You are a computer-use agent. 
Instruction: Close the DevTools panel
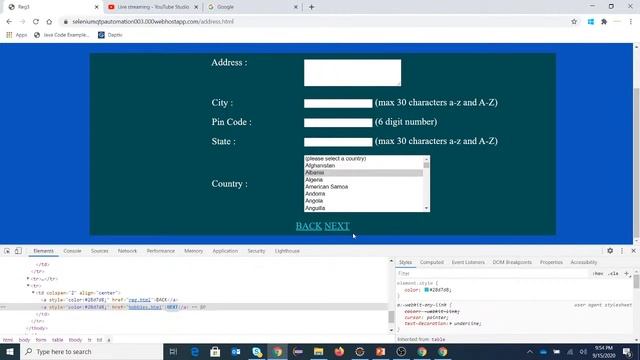pos(633,251)
